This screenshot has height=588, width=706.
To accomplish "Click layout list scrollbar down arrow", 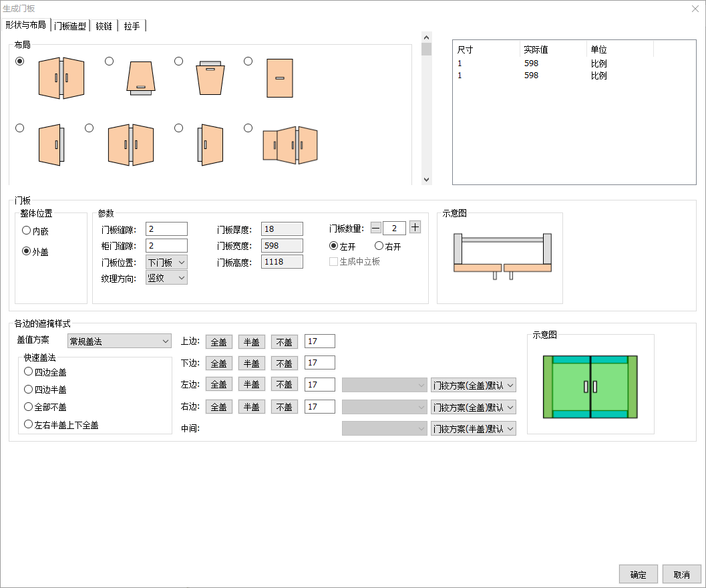I will [426, 179].
